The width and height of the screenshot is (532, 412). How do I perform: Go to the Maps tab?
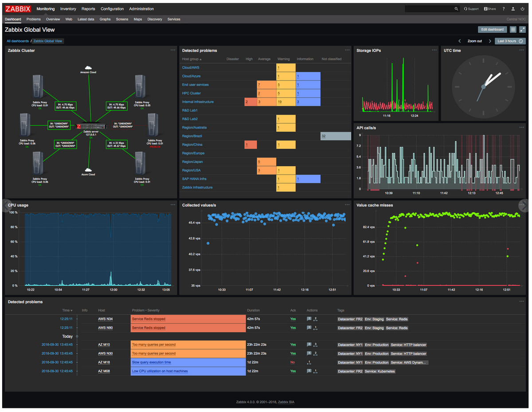[138, 19]
